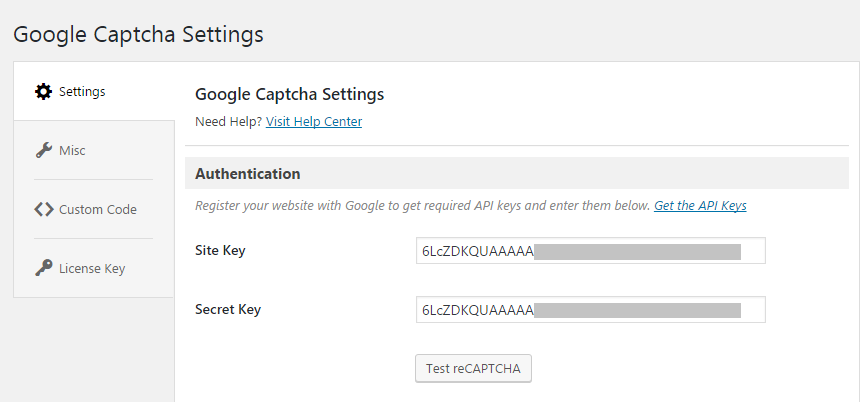
Task: Open the Custom Code tab
Action: pyautogui.click(x=98, y=210)
